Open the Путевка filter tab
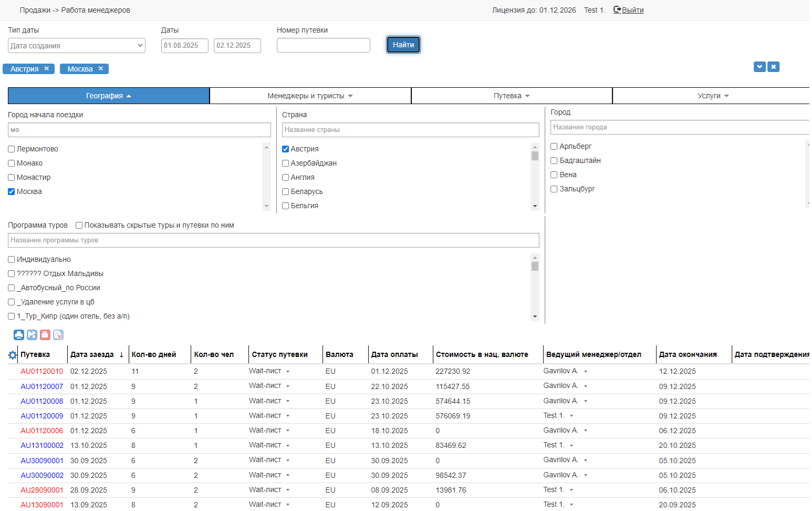 (x=512, y=96)
